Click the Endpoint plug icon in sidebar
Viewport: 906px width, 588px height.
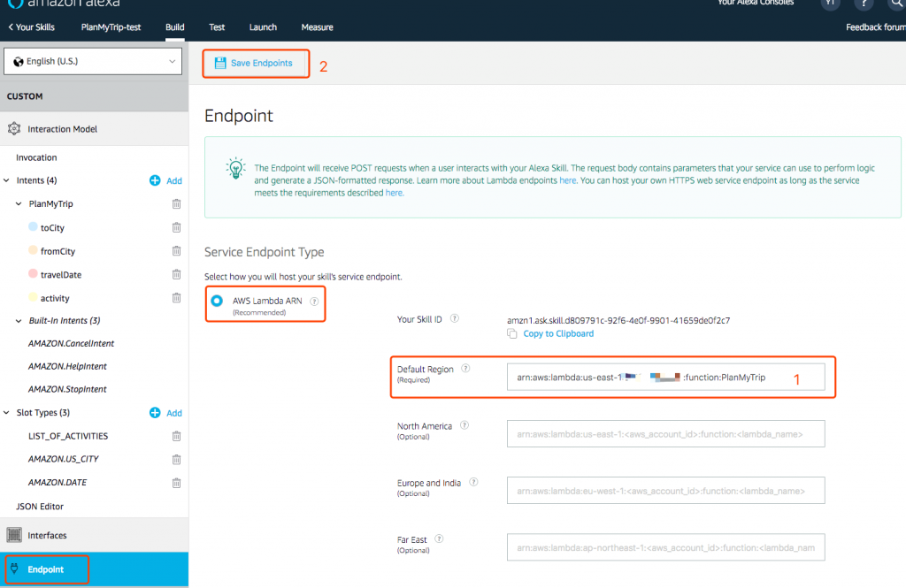[14, 569]
